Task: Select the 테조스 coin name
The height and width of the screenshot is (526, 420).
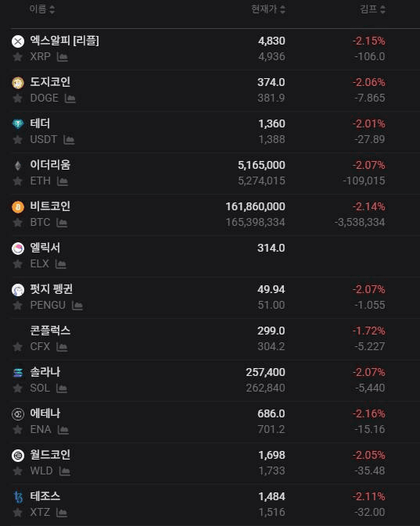Action: click(x=45, y=496)
